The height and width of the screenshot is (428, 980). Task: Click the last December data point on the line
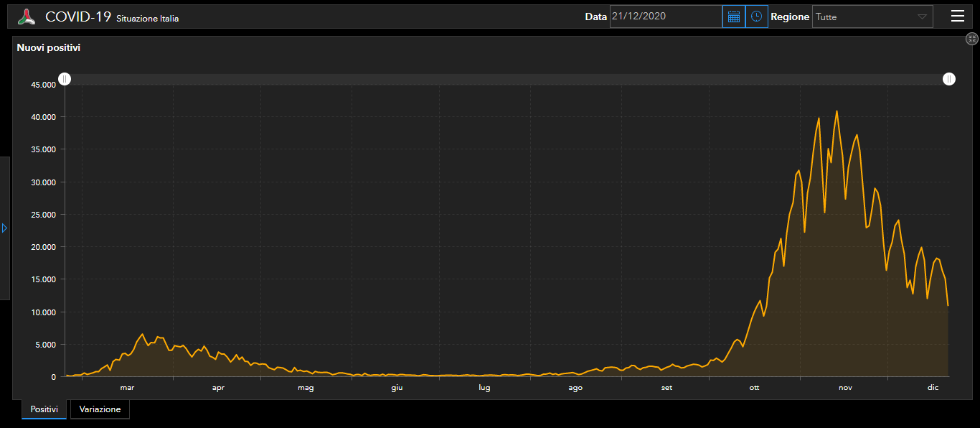click(948, 306)
